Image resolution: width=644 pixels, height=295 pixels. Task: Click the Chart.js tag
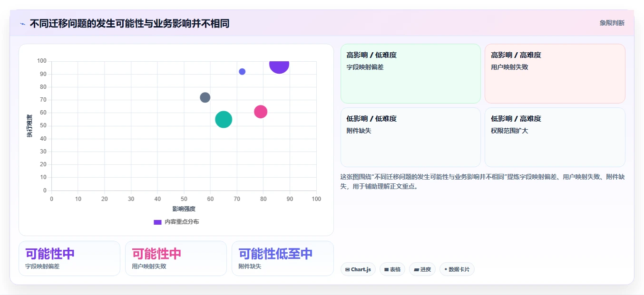(358, 269)
